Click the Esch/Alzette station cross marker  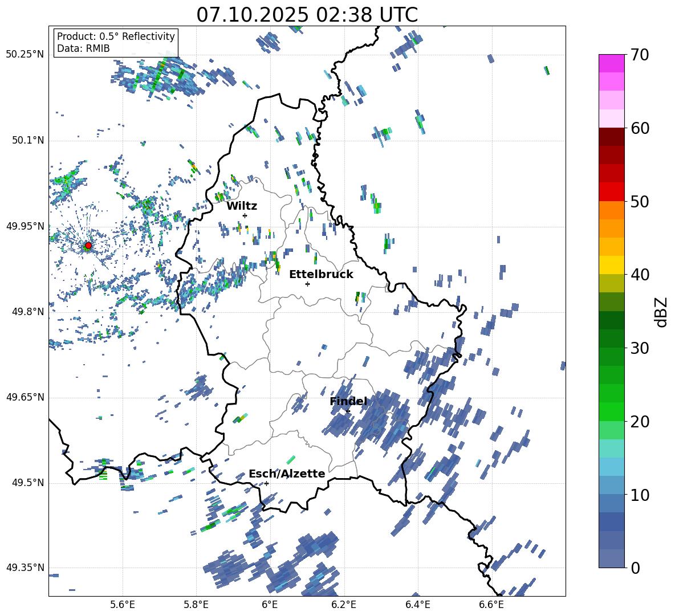(266, 483)
